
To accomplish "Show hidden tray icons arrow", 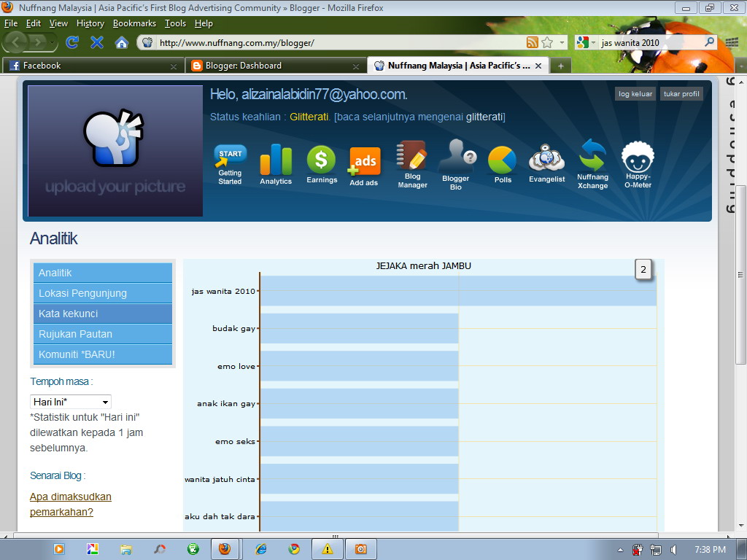I will pyautogui.click(x=620, y=550).
